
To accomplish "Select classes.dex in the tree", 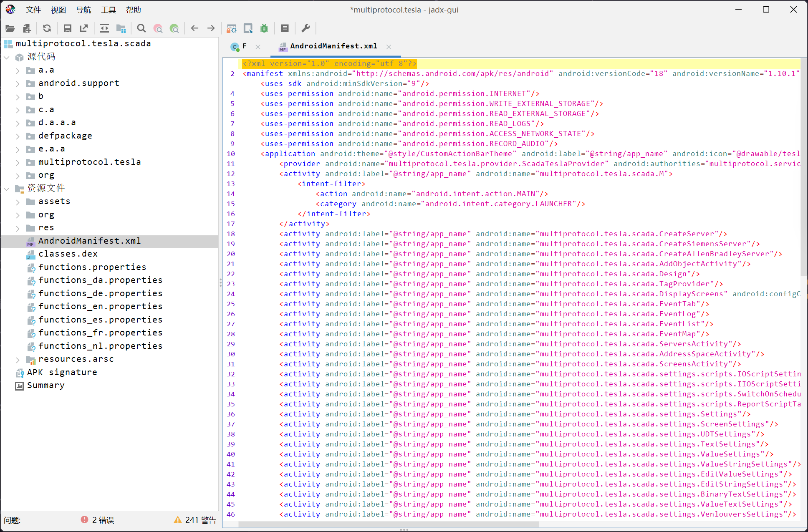I will (x=68, y=254).
